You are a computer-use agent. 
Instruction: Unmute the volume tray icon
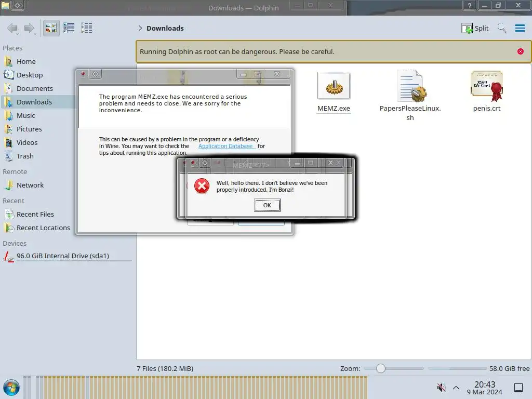[441, 388]
